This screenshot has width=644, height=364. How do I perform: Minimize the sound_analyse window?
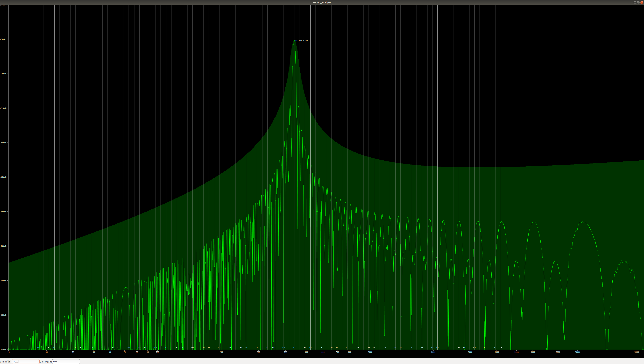tap(635, 2)
